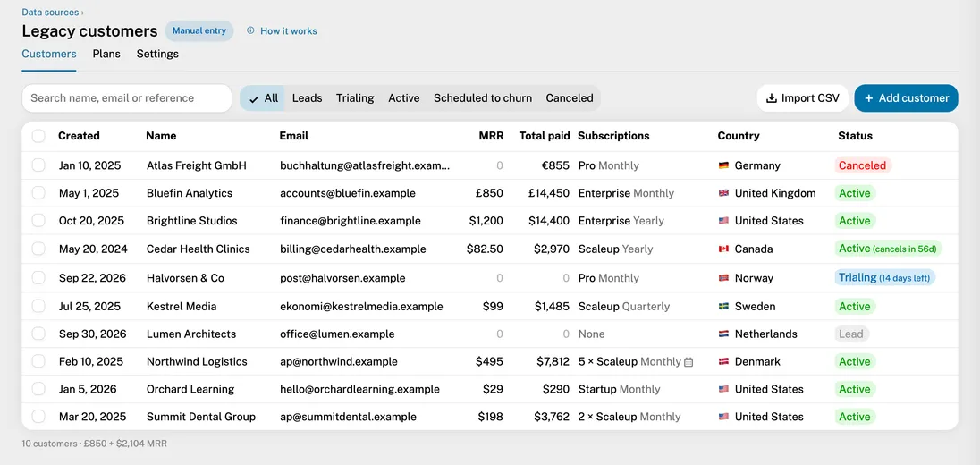This screenshot has width=980, height=465.
Task: Click the Name column header
Action: (161, 136)
